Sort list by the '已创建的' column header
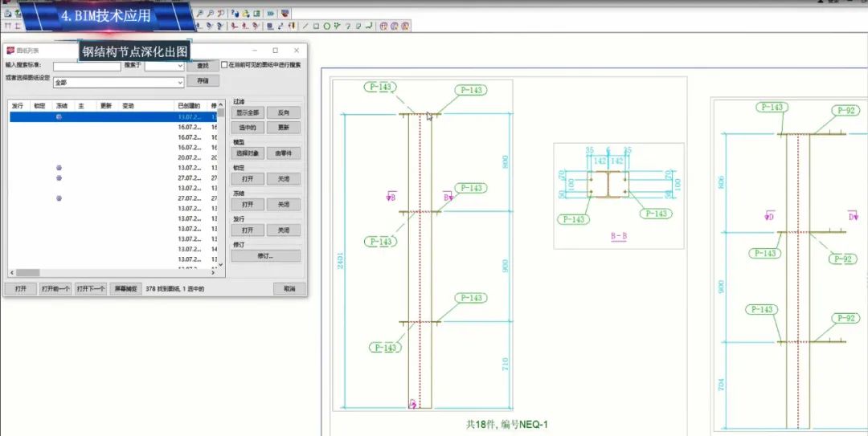Viewport: 868px width, 436px height. point(189,105)
